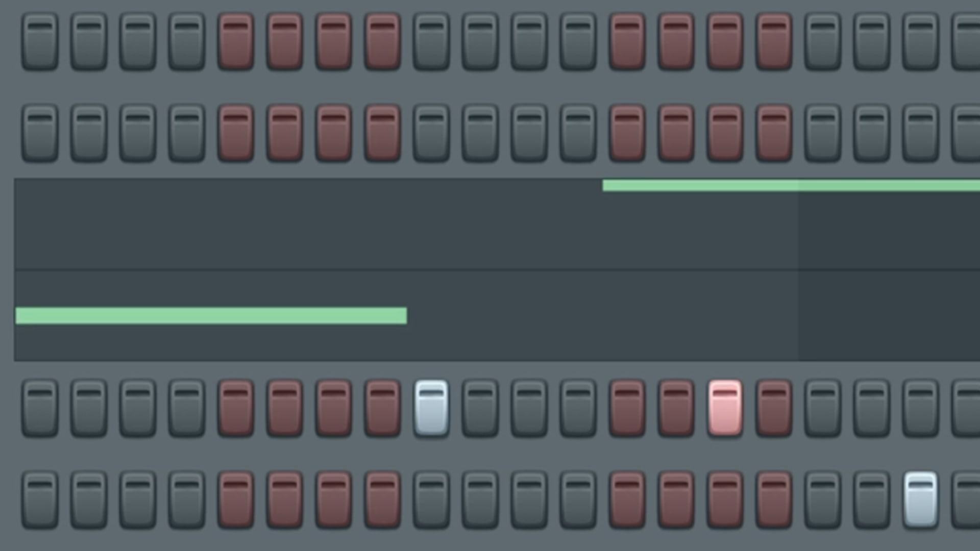Enable the fourth step in second step row
This screenshot has height=551, width=980.
(x=187, y=133)
